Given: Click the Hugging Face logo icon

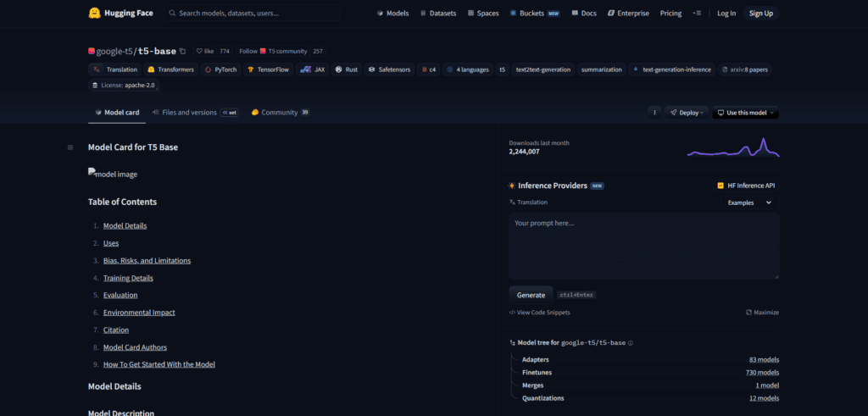Looking at the screenshot, I should pos(95,13).
